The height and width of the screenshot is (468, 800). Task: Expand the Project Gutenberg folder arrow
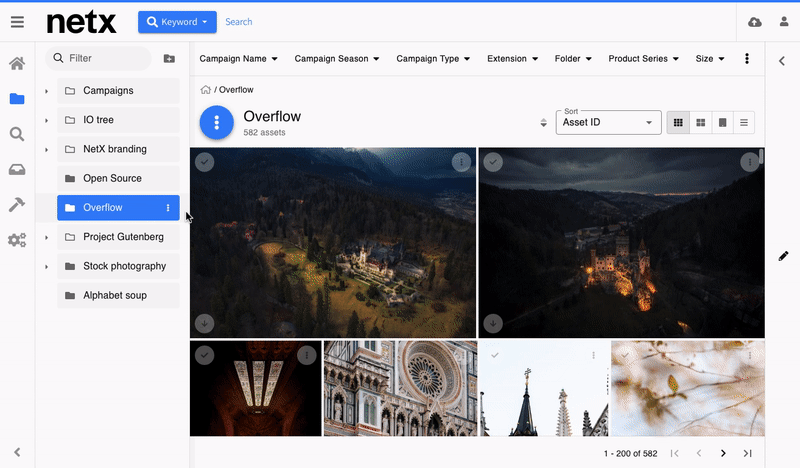pos(46,237)
